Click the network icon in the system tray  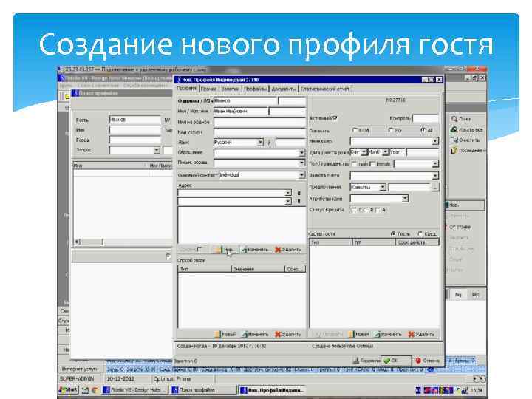tap(464, 390)
